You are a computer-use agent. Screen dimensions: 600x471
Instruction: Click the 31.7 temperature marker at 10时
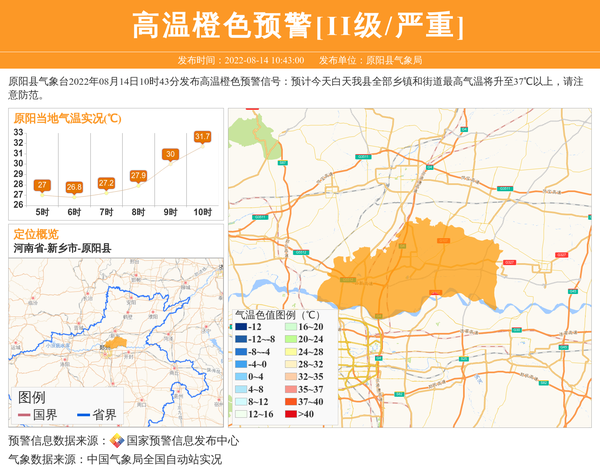click(203, 136)
